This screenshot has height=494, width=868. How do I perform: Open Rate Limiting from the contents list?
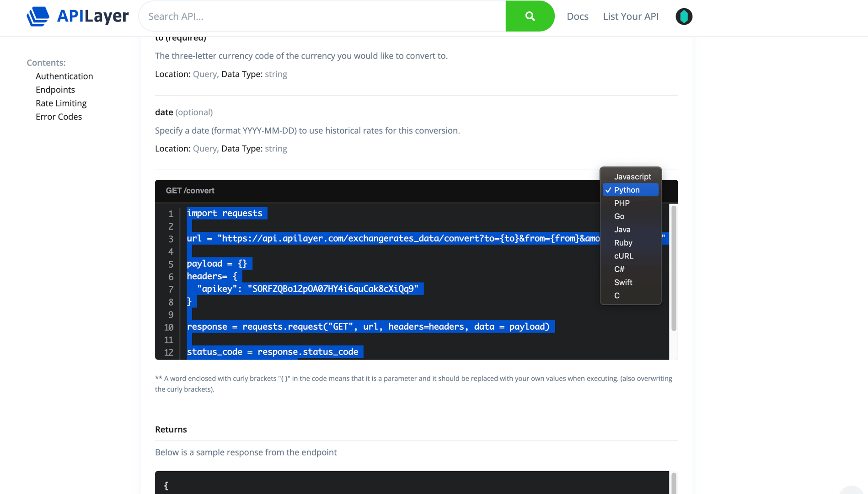[x=61, y=103]
